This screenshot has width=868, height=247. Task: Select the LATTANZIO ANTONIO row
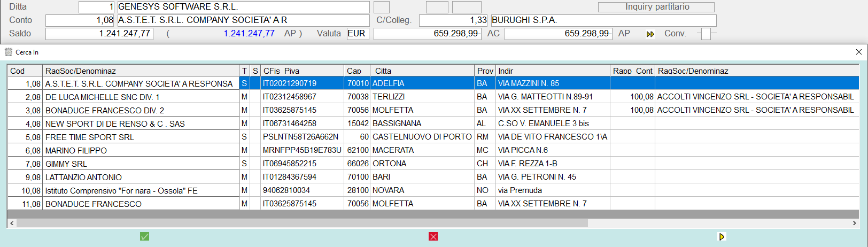(x=141, y=177)
